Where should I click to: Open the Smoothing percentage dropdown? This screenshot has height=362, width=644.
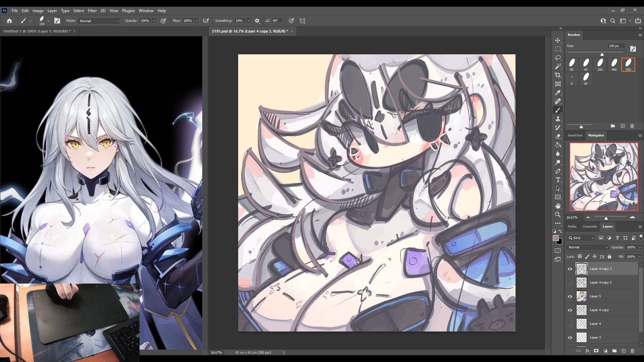249,21
